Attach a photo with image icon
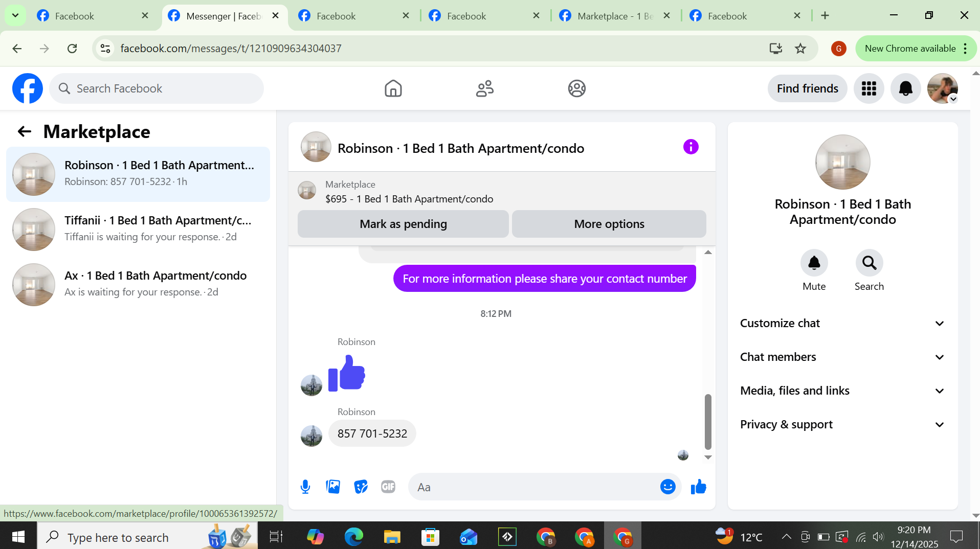This screenshot has width=980, height=549. (x=333, y=487)
